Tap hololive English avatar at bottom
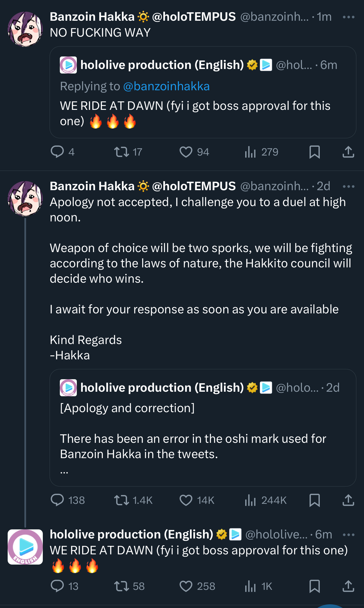The height and width of the screenshot is (608, 364). point(25,547)
